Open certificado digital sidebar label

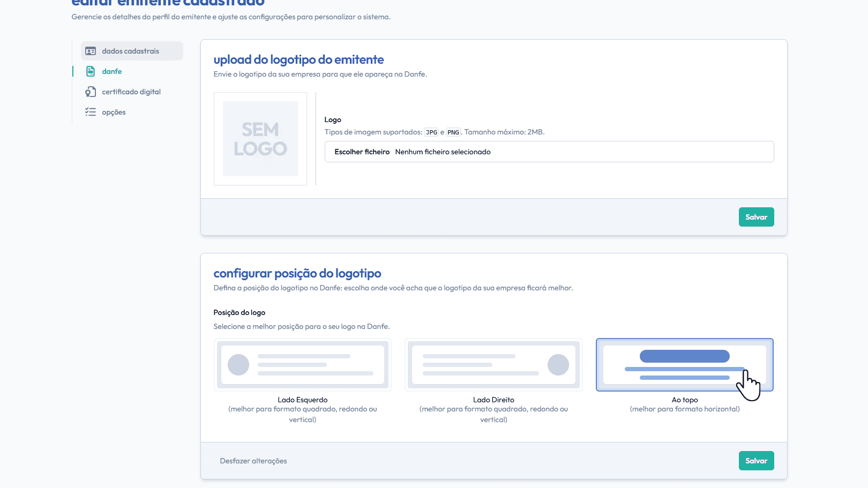131,92
